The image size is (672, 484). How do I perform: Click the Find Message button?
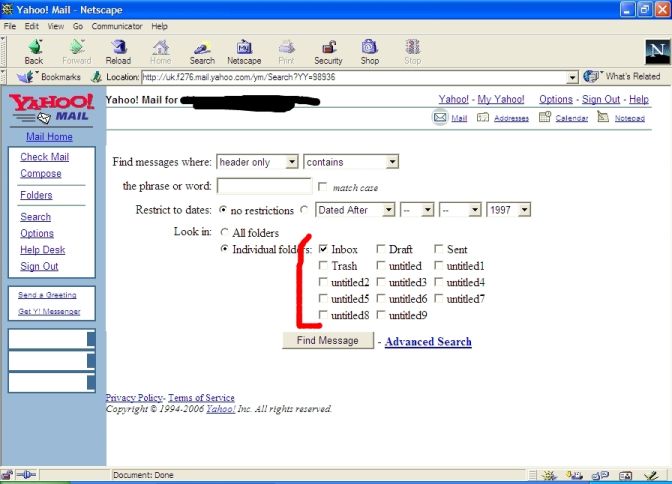click(328, 340)
